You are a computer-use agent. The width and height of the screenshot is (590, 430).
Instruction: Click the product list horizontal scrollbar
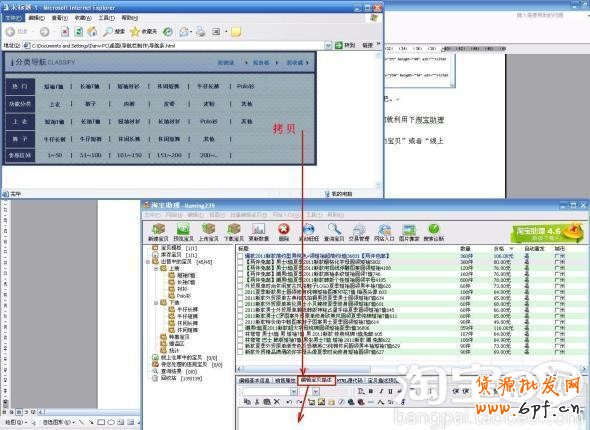click(x=411, y=369)
